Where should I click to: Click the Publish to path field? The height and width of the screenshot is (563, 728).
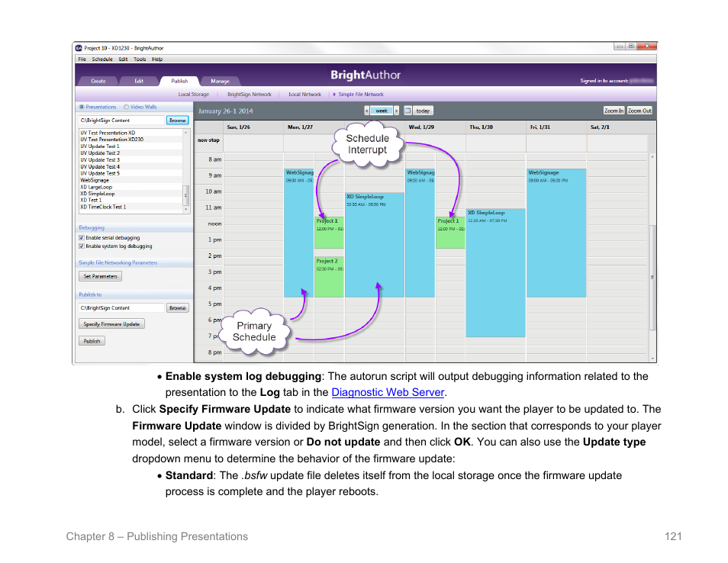coord(121,307)
